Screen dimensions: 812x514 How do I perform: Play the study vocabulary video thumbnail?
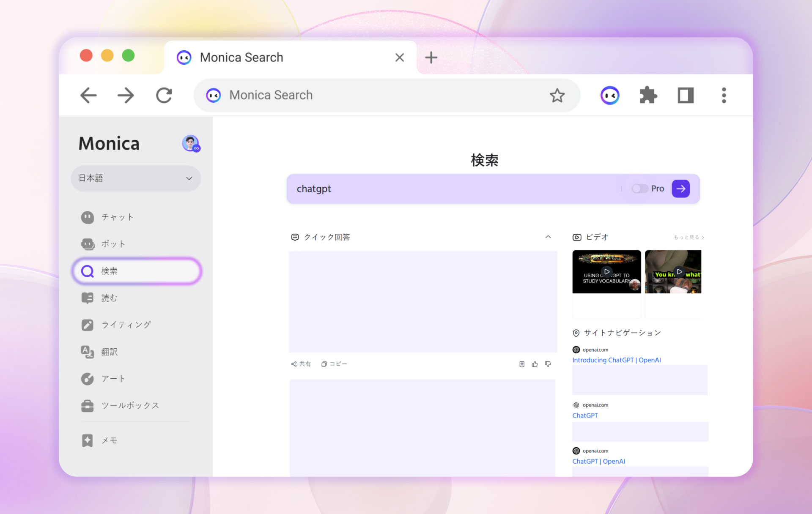point(606,272)
